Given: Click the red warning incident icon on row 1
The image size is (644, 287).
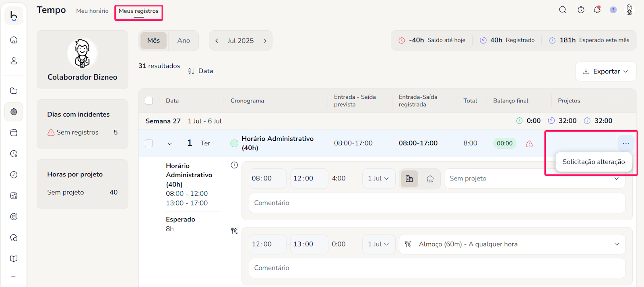Looking at the screenshot, I should tap(529, 143).
